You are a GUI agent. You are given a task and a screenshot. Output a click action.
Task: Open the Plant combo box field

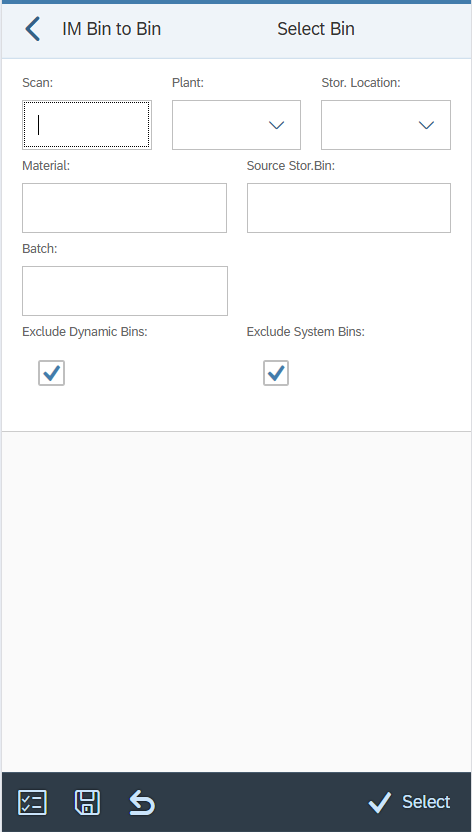[x=236, y=125]
